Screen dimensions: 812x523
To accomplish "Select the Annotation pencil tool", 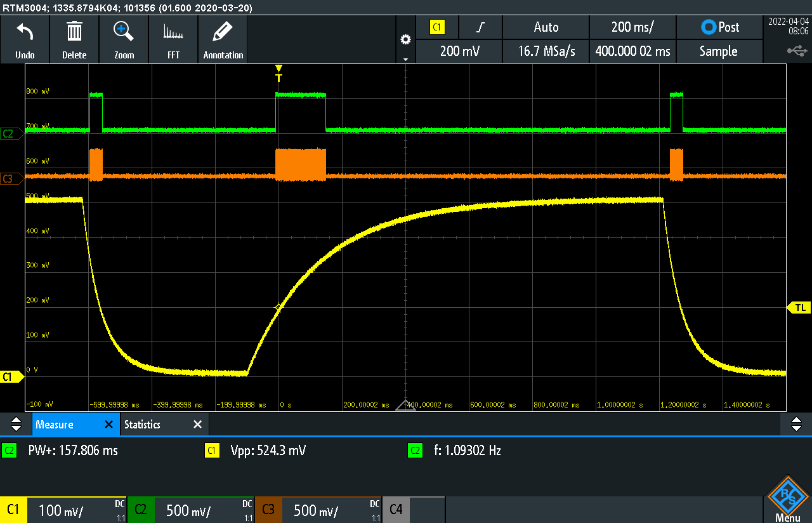I will (x=223, y=32).
